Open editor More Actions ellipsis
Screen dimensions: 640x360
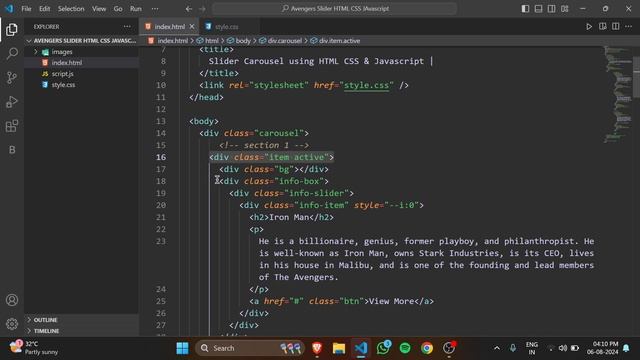click(629, 27)
